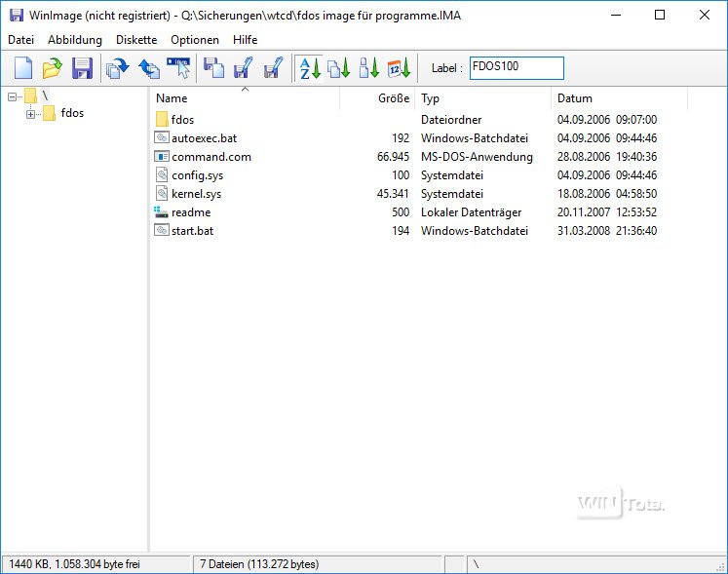Screen dimensions: 728x574
Task: Click the fdos folder icon in file list
Action: (162, 119)
